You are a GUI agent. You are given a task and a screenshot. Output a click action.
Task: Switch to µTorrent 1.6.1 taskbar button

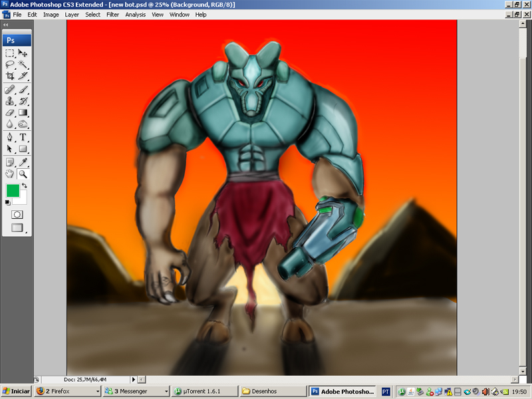coord(204,391)
